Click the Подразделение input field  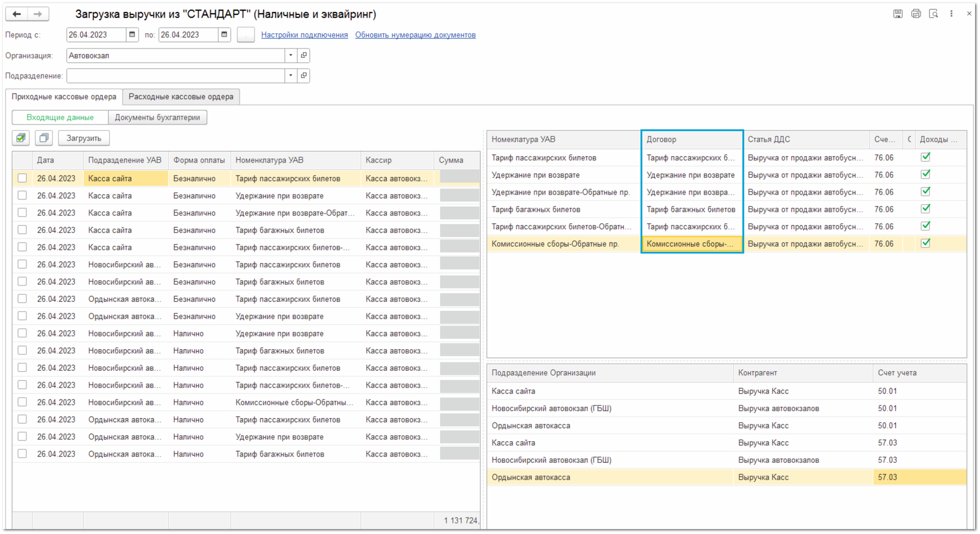pos(175,75)
